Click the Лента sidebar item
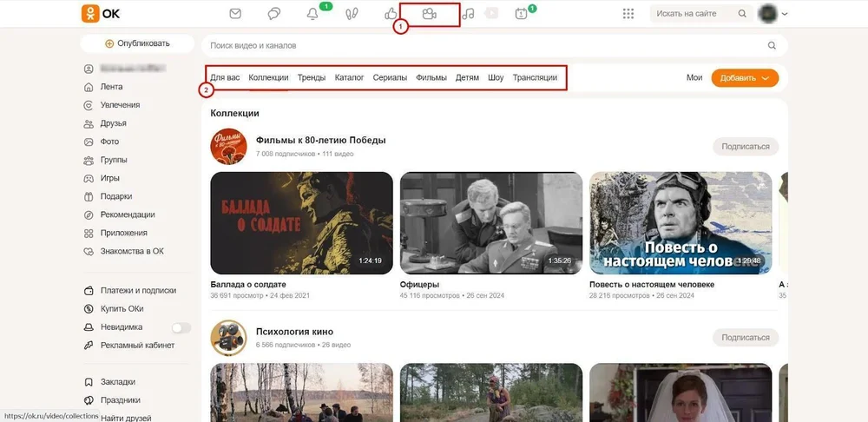Screen dimensions: 868x422 coord(111,86)
